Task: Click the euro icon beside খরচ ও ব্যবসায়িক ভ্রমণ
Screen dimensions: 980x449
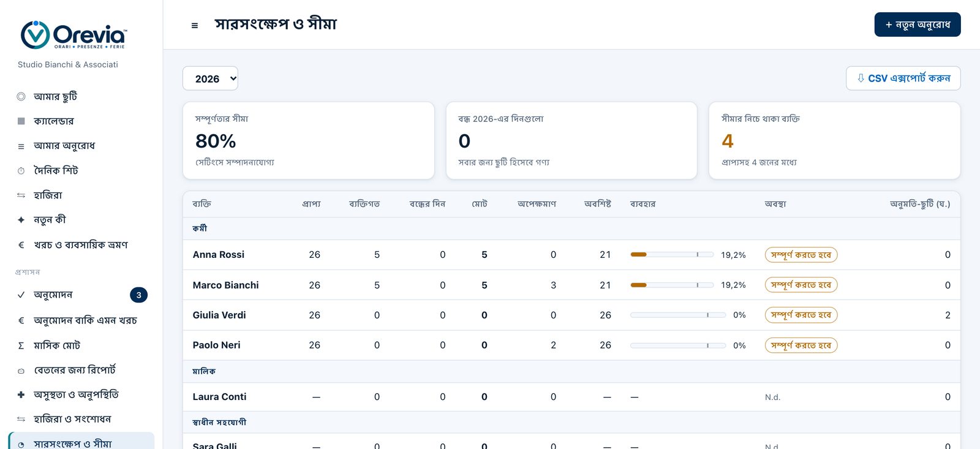Action: point(21,245)
